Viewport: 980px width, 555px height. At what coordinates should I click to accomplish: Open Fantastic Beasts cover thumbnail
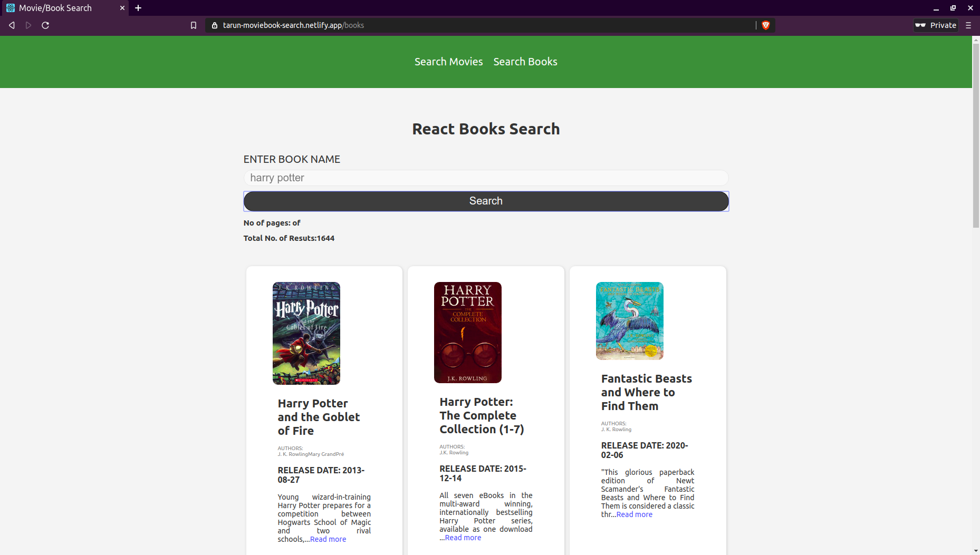pos(630,321)
